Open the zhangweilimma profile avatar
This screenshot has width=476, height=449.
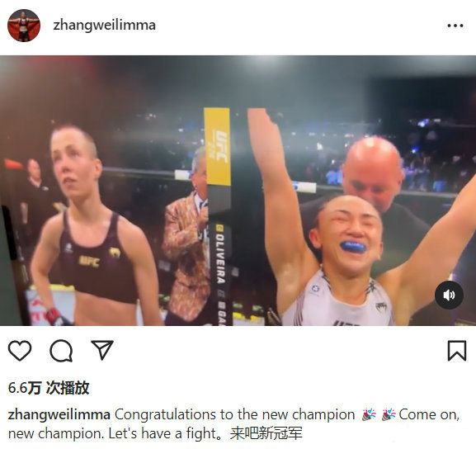tap(24, 26)
